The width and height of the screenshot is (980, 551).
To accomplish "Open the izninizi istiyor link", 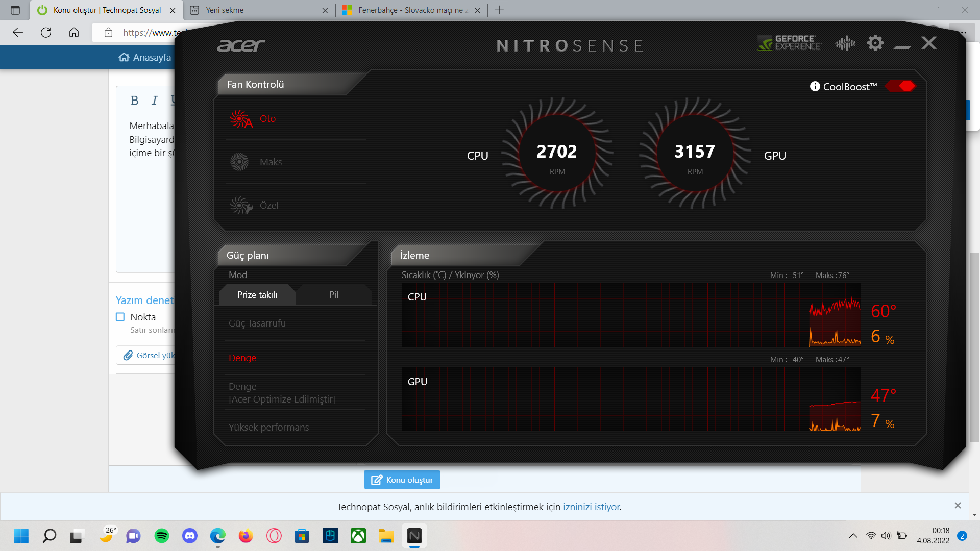I will (591, 507).
